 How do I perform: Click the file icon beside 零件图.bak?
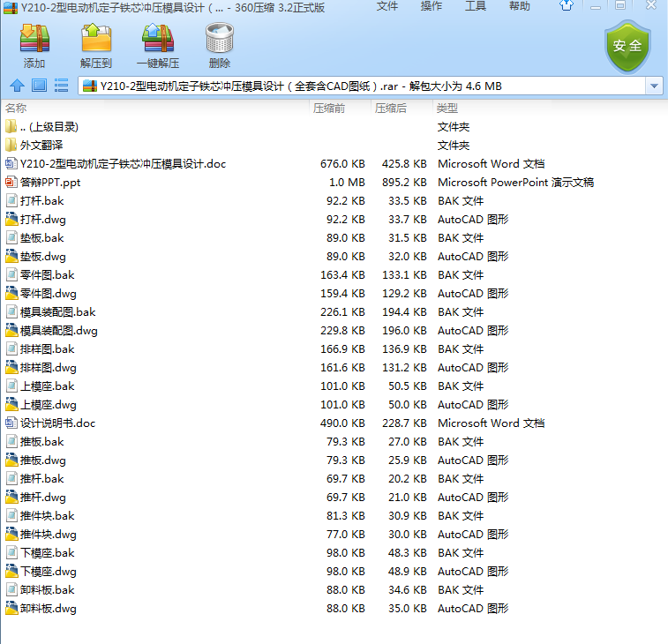(11, 274)
